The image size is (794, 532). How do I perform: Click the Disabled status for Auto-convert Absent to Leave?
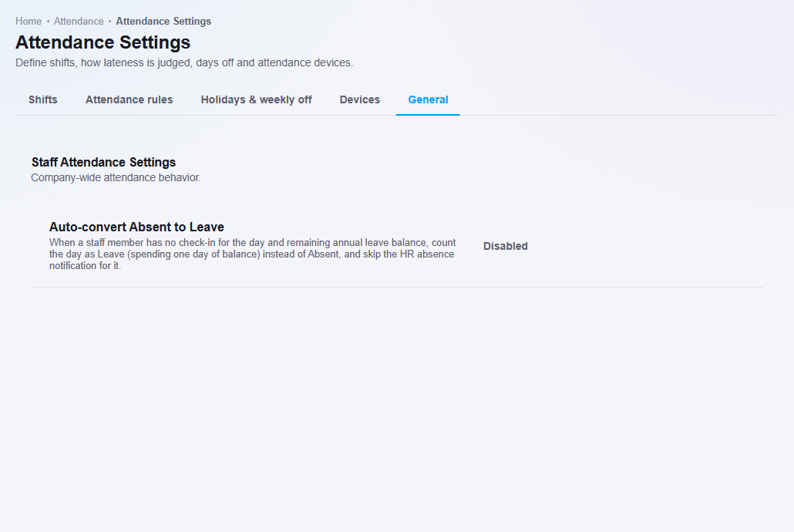506,246
